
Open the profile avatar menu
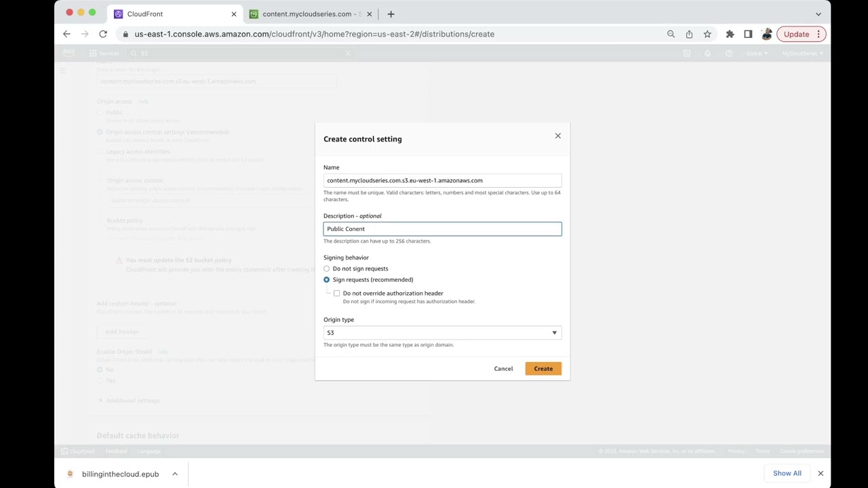tap(767, 34)
